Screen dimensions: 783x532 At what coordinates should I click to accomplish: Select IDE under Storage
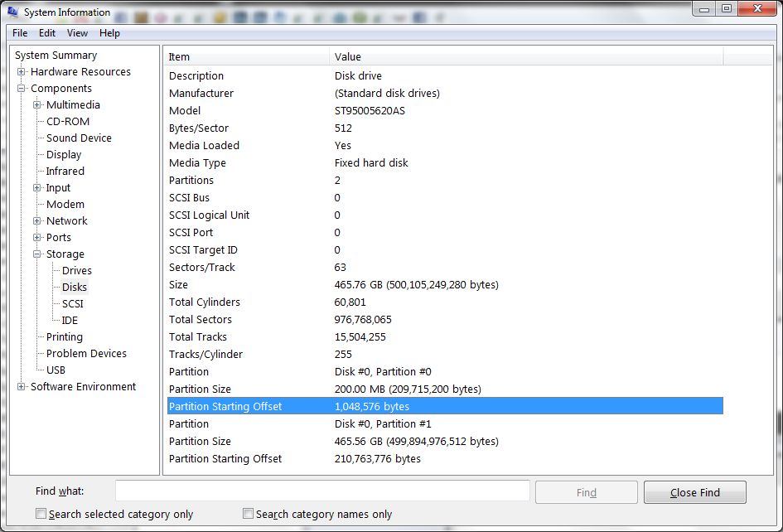[x=70, y=320]
